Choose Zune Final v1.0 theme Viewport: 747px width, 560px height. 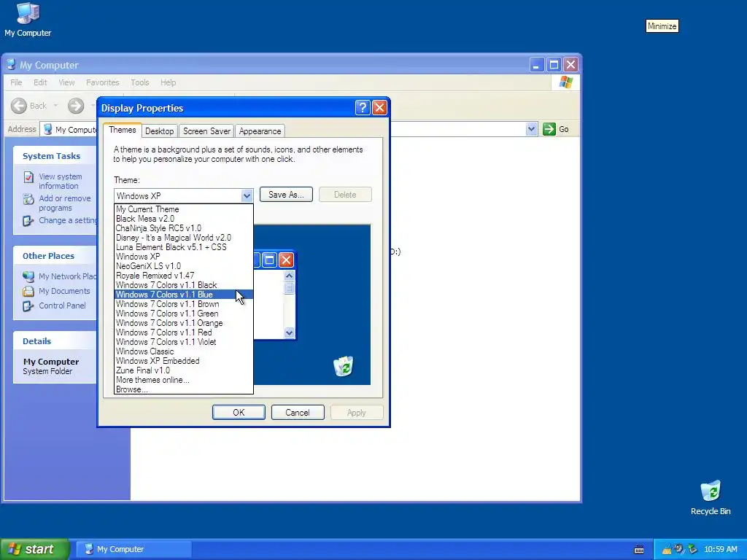pos(183,370)
